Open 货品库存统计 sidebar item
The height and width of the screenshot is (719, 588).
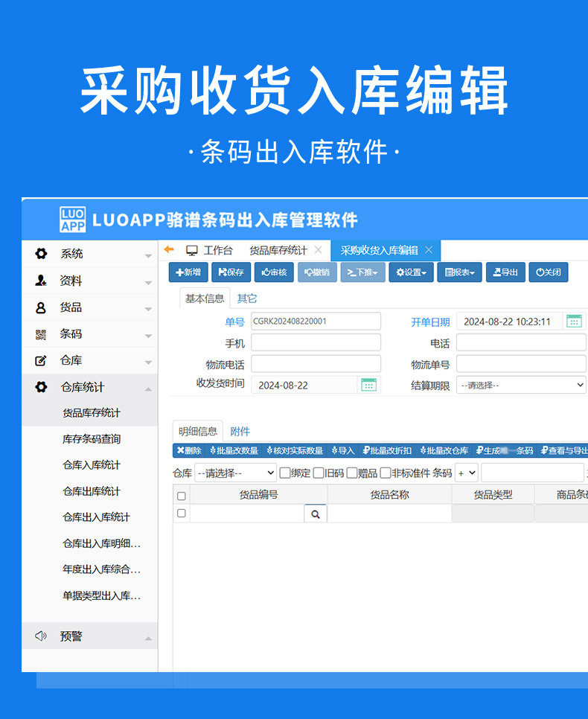[x=92, y=412]
